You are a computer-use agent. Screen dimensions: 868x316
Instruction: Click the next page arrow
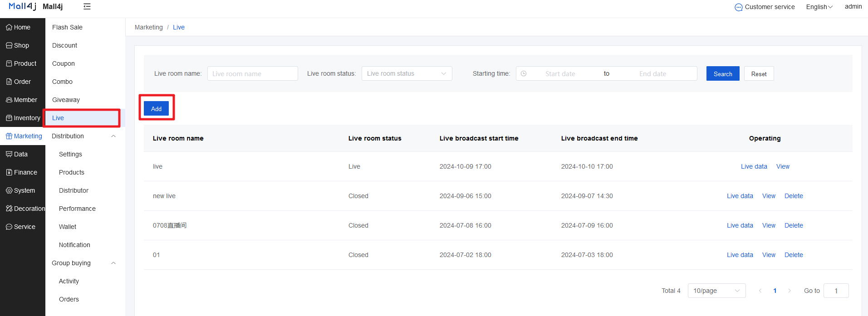click(x=790, y=291)
